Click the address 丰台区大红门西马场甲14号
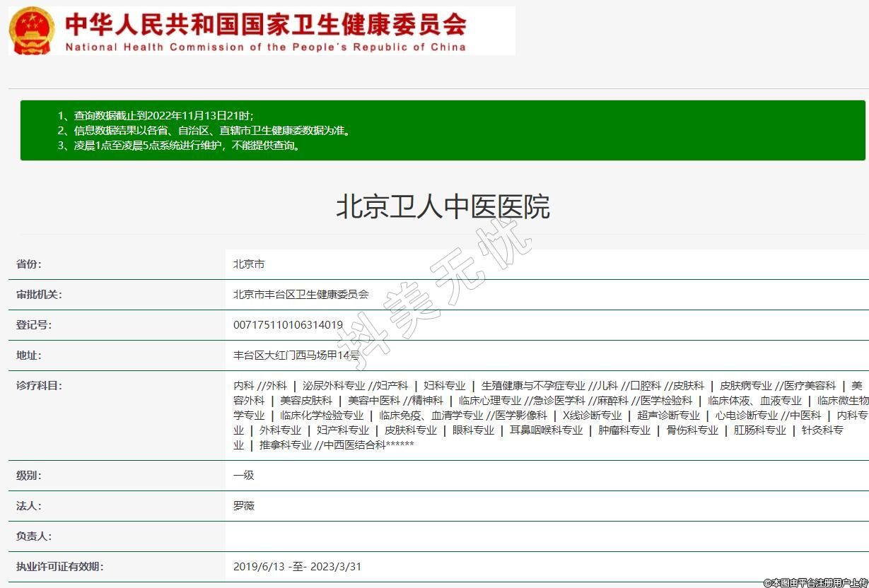Screen dimensions: 869x588 pyautogui.click(x=296, y=355)
